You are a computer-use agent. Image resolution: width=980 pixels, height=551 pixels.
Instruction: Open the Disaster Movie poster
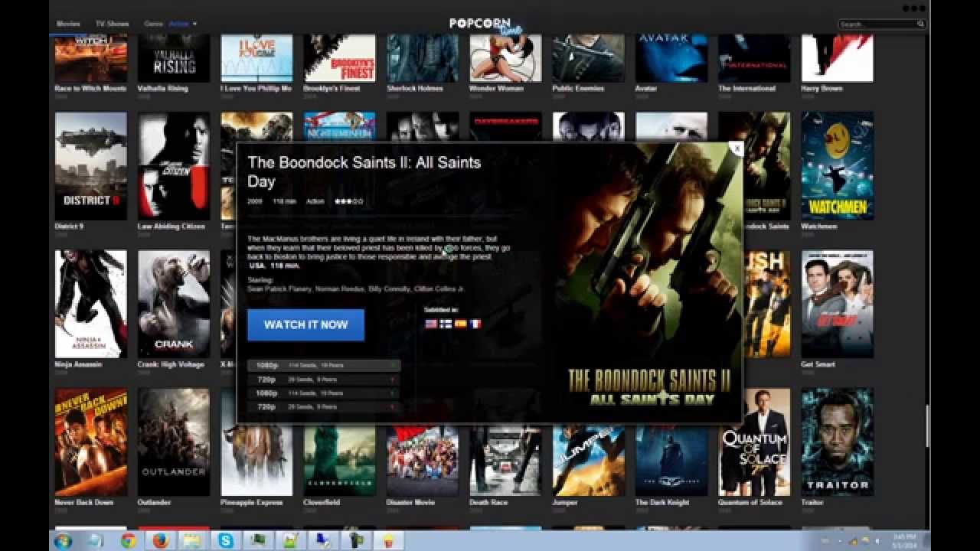423,460
